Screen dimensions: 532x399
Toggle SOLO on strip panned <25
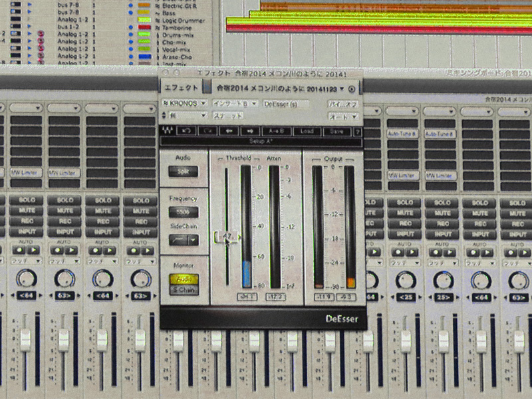tap(405, 203)
